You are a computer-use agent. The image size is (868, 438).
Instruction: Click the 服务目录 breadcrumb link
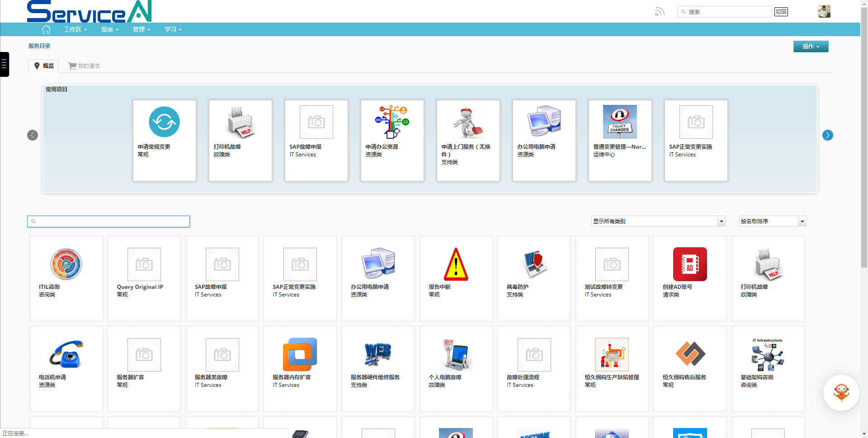coord(39,46)
